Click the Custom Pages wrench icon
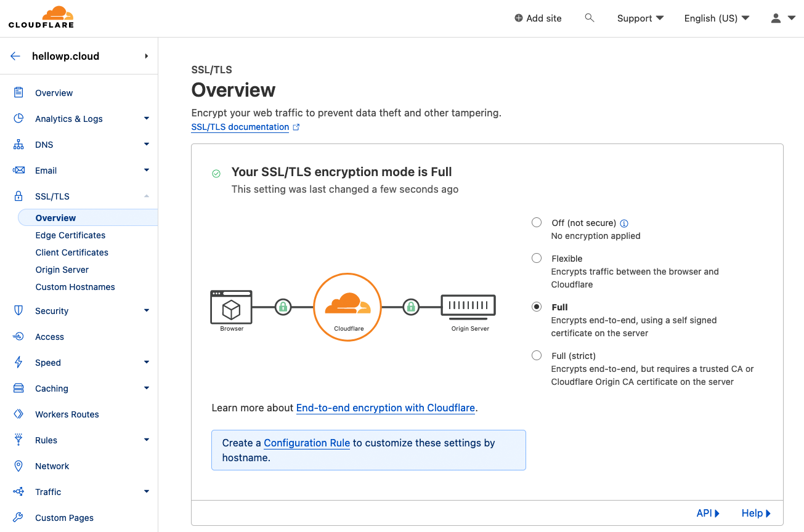Viewport: 804px width, 532px height. [x=18, y=517]
